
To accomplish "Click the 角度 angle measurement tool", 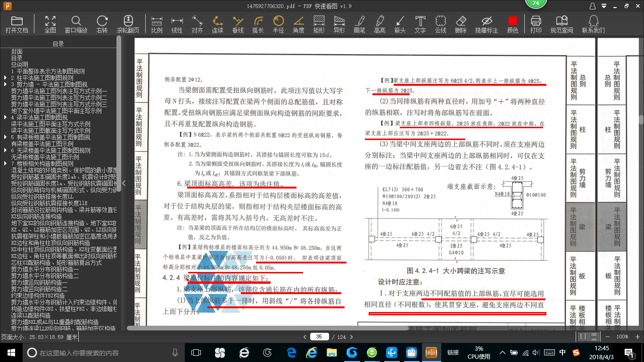I will (x=299, y=24).
